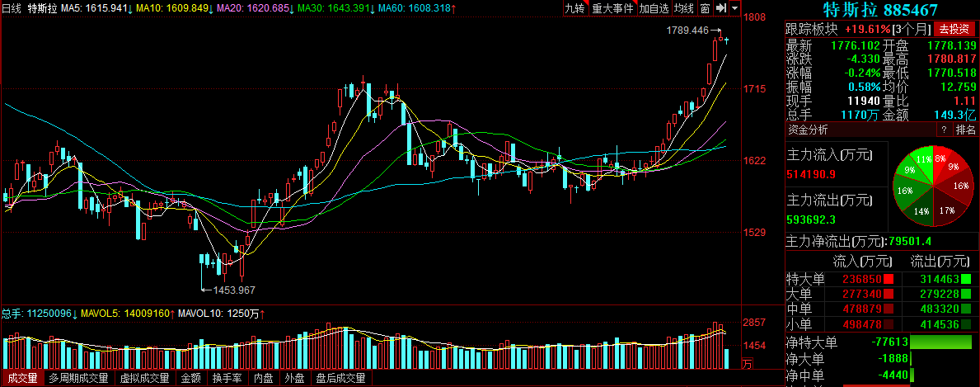Click the 净特大单 green bar
Image resolution: width=980 pixels, height=387 pixels.
[940, 342]
